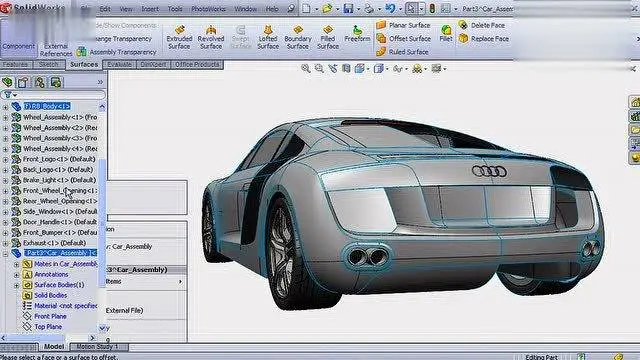This screenshot has width=640, height=360.
Task: Expand Wheel_Assembly<1> tree node
Action: [x=5, y=118]
